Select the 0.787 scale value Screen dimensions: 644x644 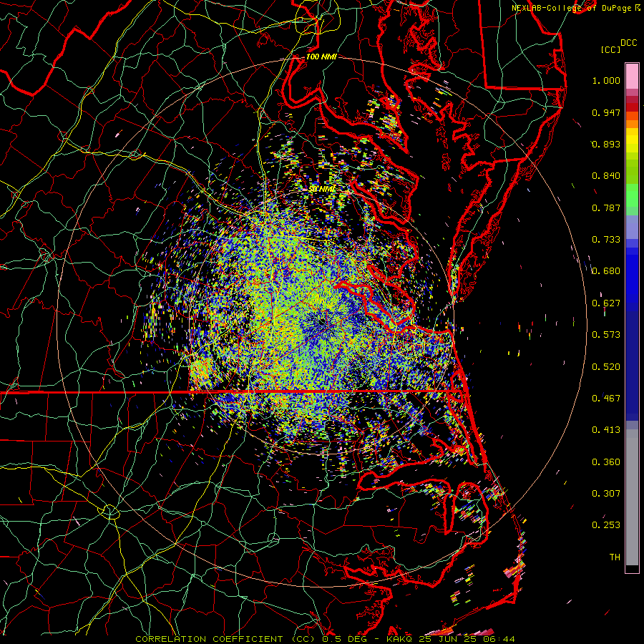tap(606, 208)
